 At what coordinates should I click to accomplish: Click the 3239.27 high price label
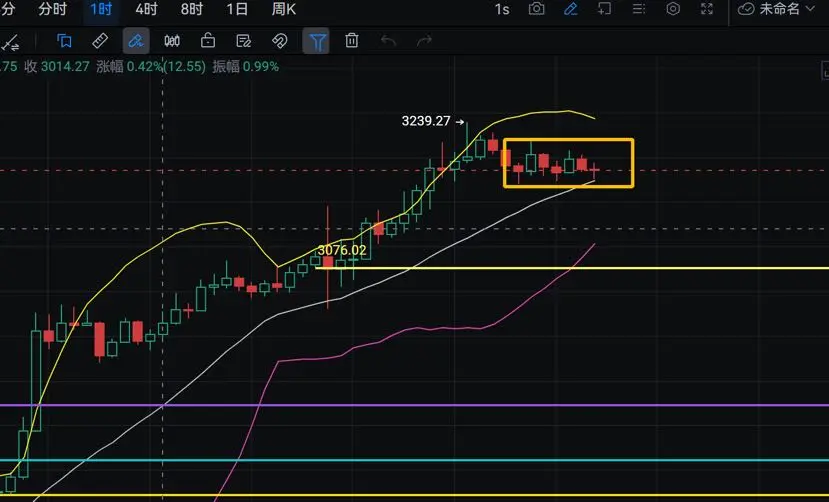pyautogui.click(x=426, y=121)
